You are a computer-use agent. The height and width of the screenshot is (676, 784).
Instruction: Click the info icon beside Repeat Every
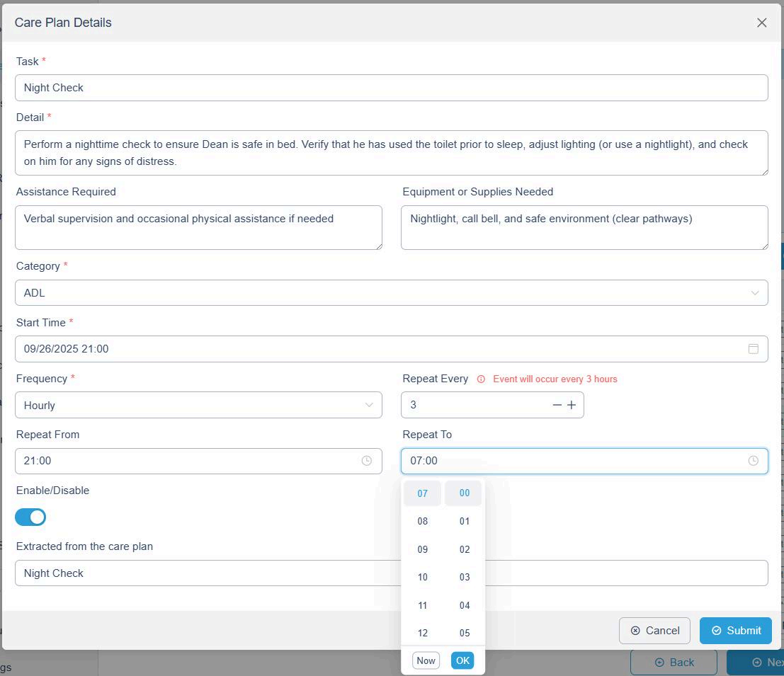point(481,379)
